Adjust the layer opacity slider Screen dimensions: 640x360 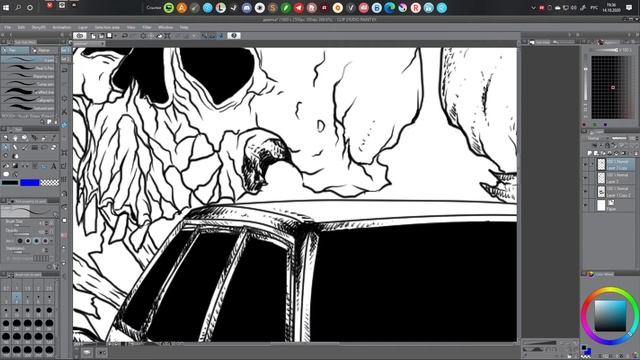(x=619, y=138)
